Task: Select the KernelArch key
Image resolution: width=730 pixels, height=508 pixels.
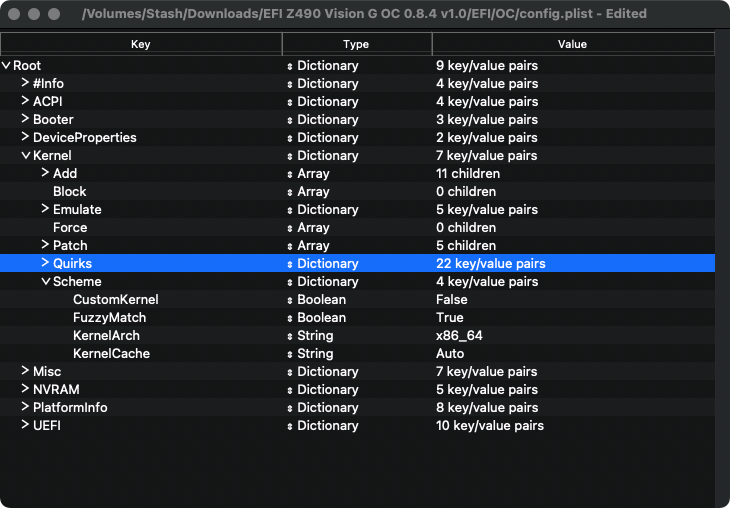Action: click(106, 335)
